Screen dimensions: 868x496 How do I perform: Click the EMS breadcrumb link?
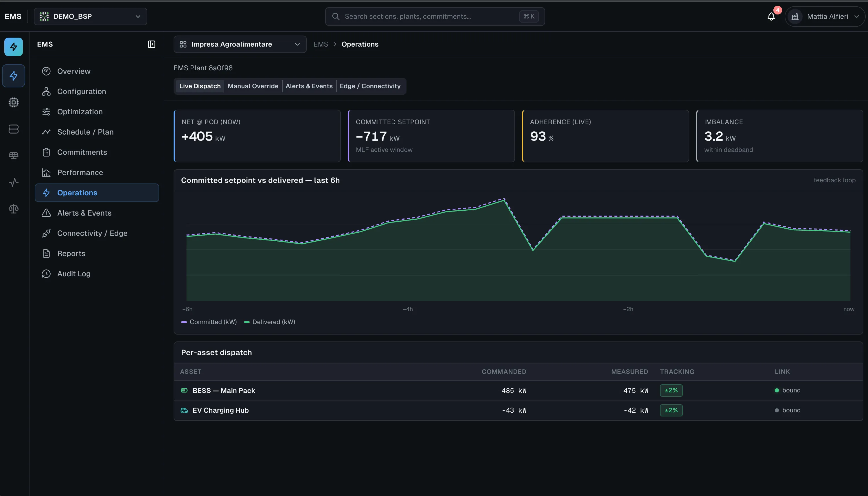pyautogui.click(x=321, y=44)
